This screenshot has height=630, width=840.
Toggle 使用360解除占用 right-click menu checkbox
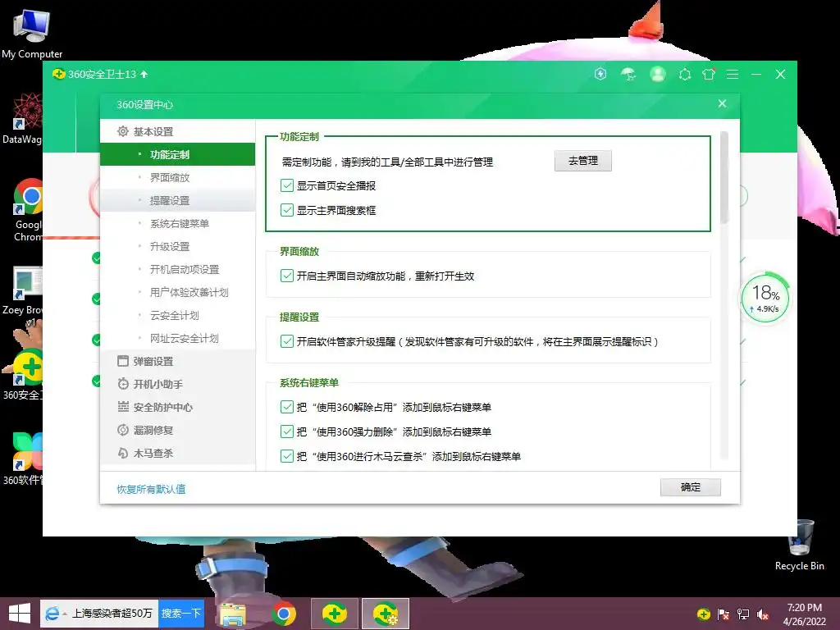coord(287,407)
